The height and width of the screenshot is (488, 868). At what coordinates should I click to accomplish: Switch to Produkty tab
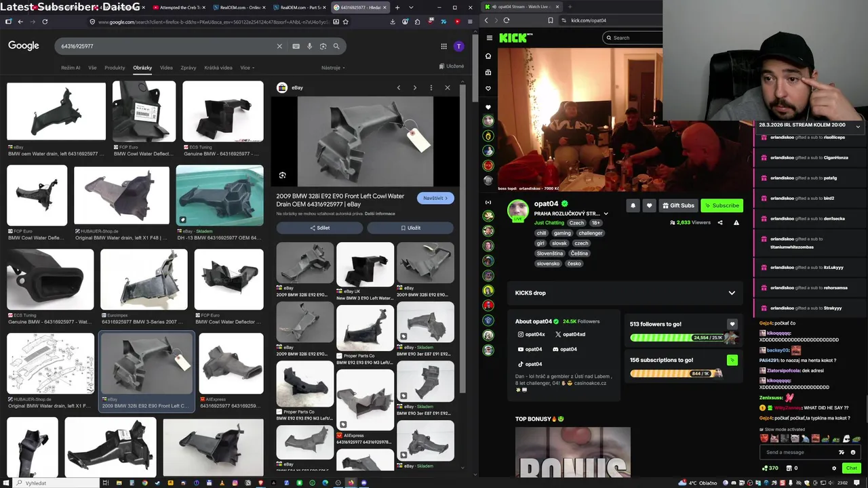click(x=115, y=68)
